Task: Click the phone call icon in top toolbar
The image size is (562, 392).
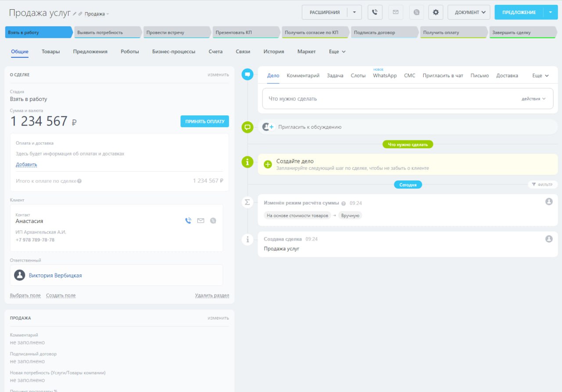Action: [x=375, y=12]
